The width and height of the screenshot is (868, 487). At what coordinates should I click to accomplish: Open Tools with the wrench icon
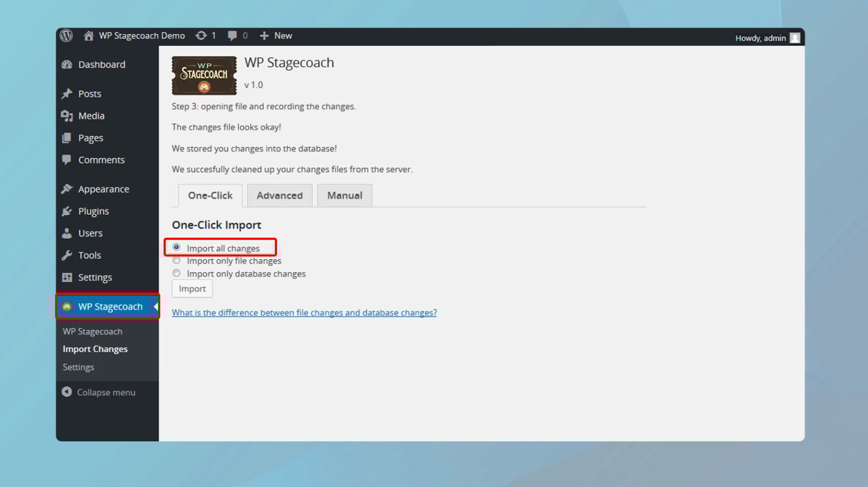point(67,255)
